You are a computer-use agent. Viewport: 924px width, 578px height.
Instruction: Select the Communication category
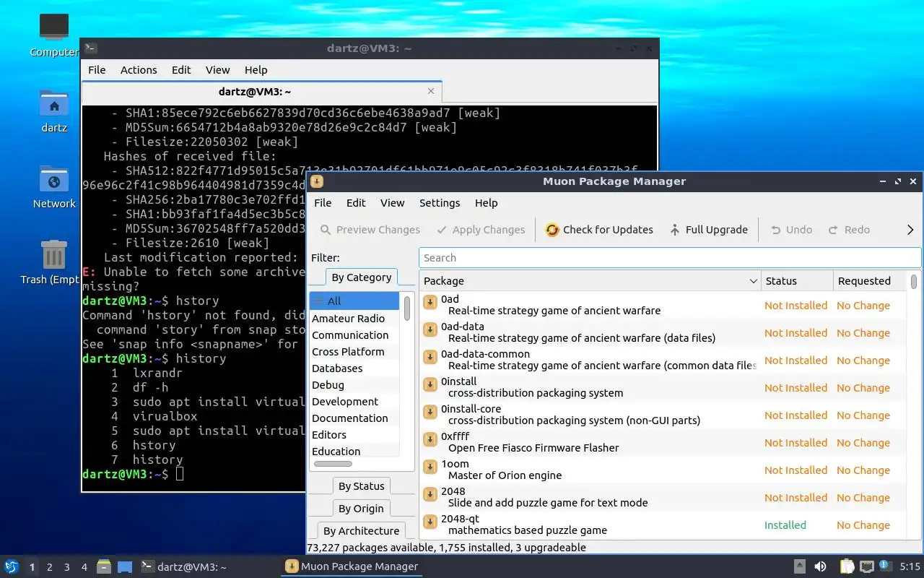tap(354, 335)
